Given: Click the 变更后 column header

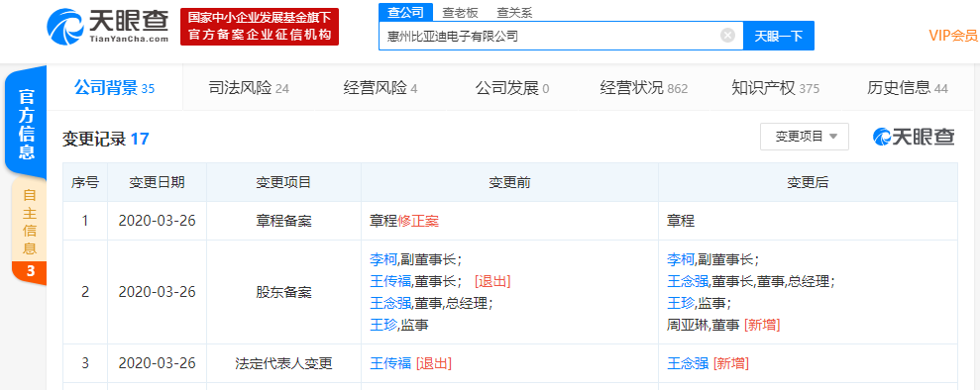Looking at the screenshot, I should coord(808,182).
